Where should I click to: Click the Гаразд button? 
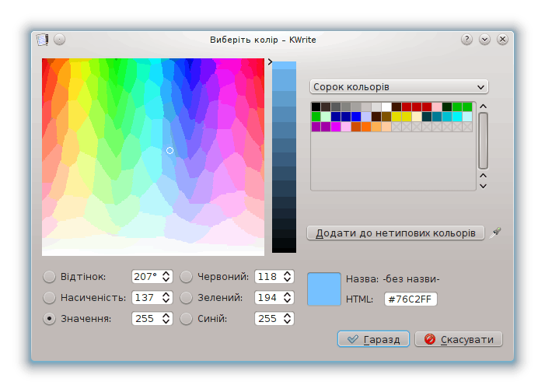pos(373,339)
